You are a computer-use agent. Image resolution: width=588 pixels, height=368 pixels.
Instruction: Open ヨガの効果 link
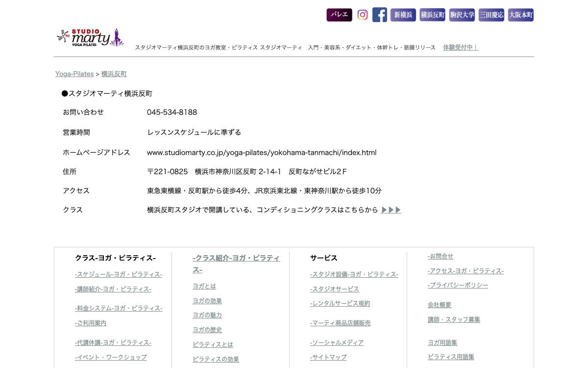tap(207, 301)
